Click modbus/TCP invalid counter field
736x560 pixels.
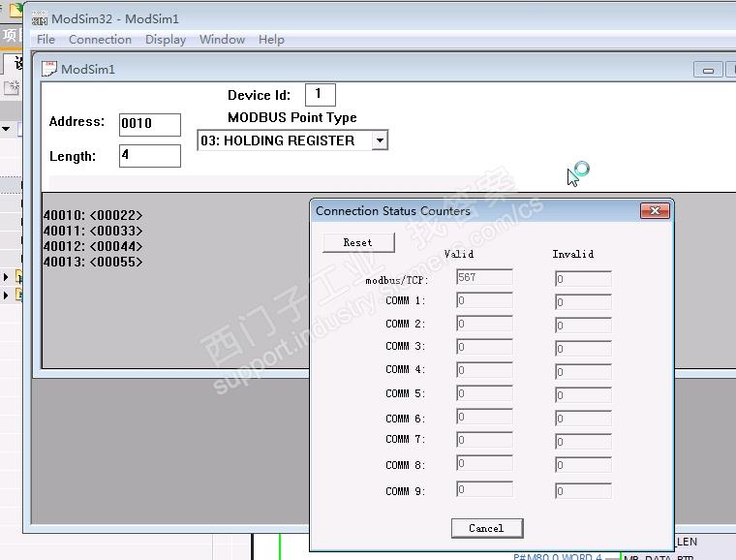coord(583,279)
